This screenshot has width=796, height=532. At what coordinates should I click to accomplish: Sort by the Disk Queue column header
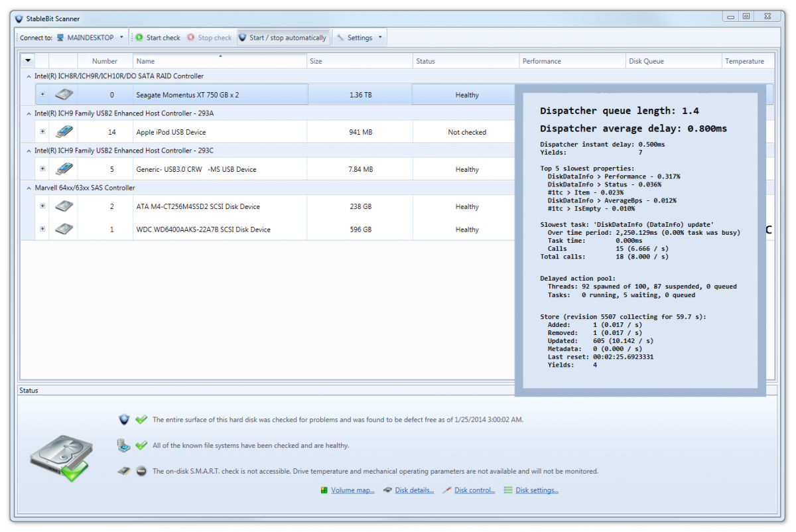[674, 61]
